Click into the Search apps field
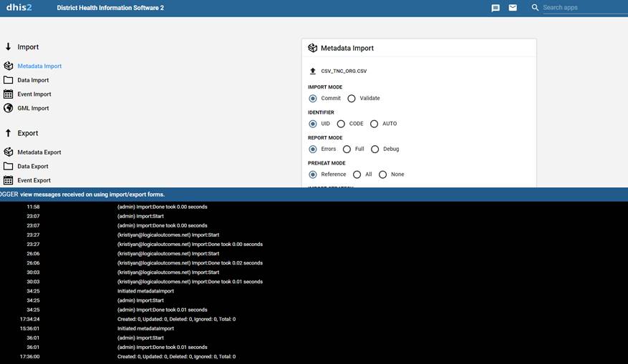The height and width of the screenshot is (364, 628). [x=585, y=8]
